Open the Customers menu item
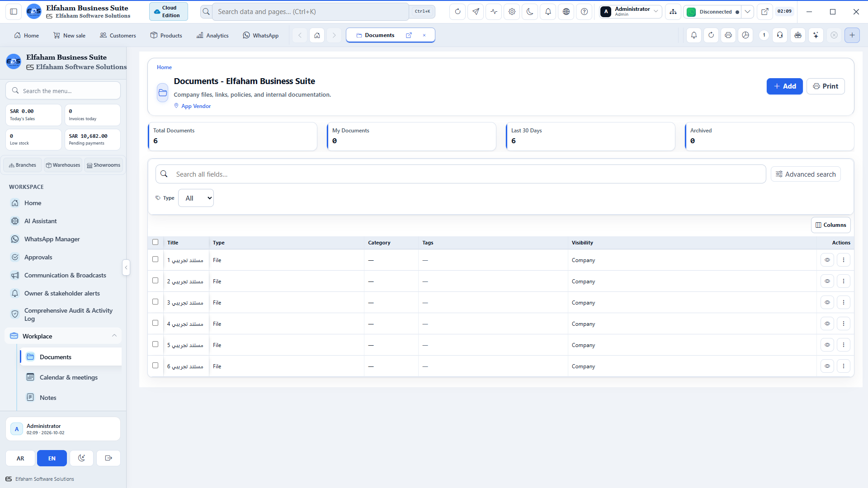The image size is (868, 488). (118, 35)
